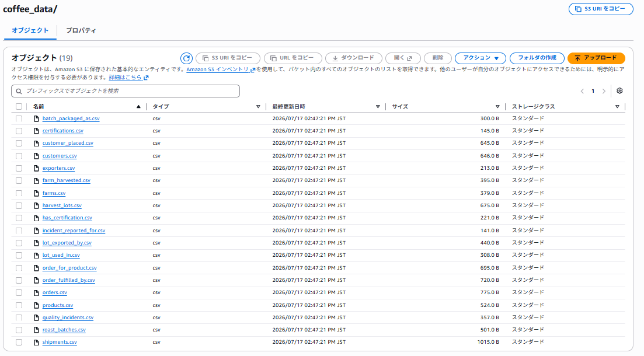Switch to the プロパティ tab
This screenshot has width=644, height=356.
[x=81, y=30]
